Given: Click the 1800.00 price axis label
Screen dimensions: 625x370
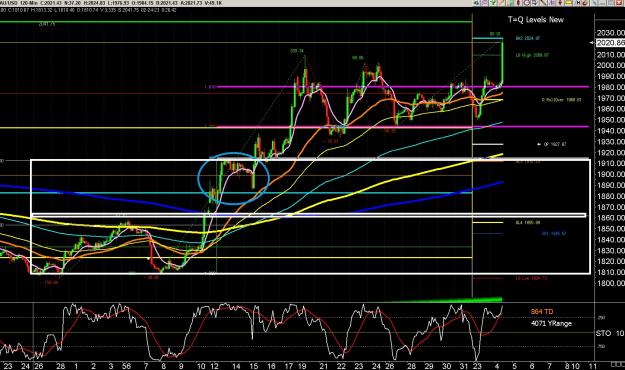Looking at the screenshot, I should point(611,283).
